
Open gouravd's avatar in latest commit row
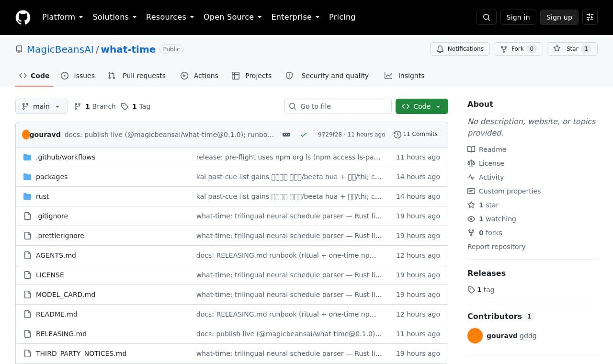26,135
